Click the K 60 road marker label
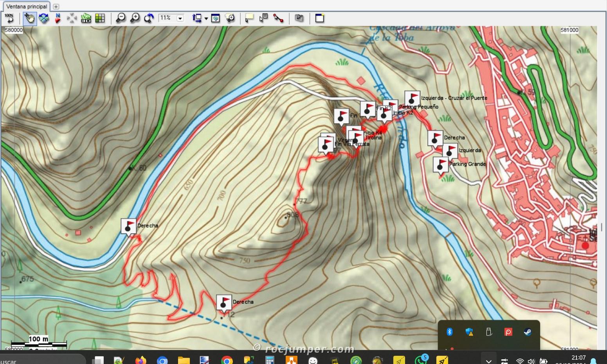This screenshot has height=364, width=607. [x=139, y=168]
